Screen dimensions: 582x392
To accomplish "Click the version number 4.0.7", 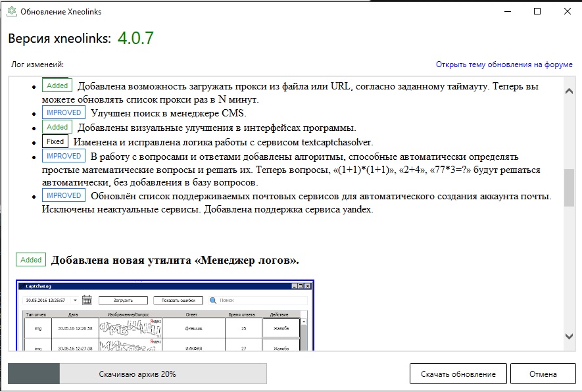I will click(x=135, y=38).
